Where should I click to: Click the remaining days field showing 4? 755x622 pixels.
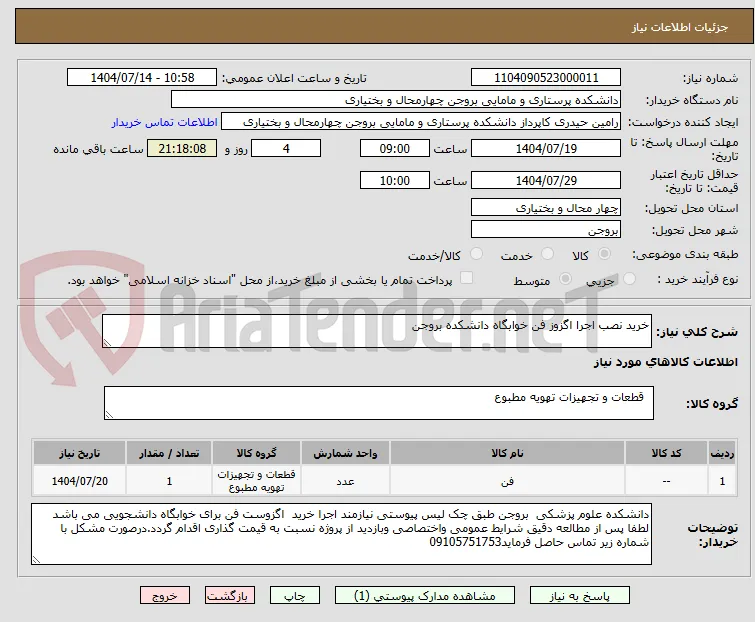click(x=286, y=148)
